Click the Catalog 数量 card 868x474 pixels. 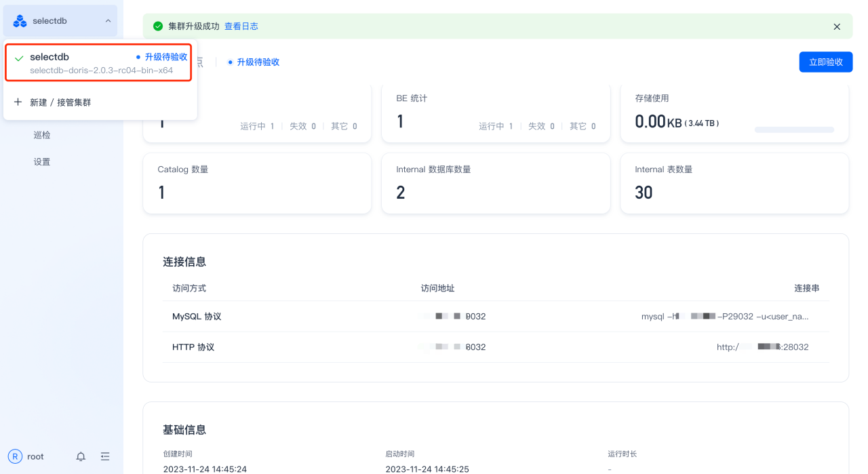pos(257,183)
